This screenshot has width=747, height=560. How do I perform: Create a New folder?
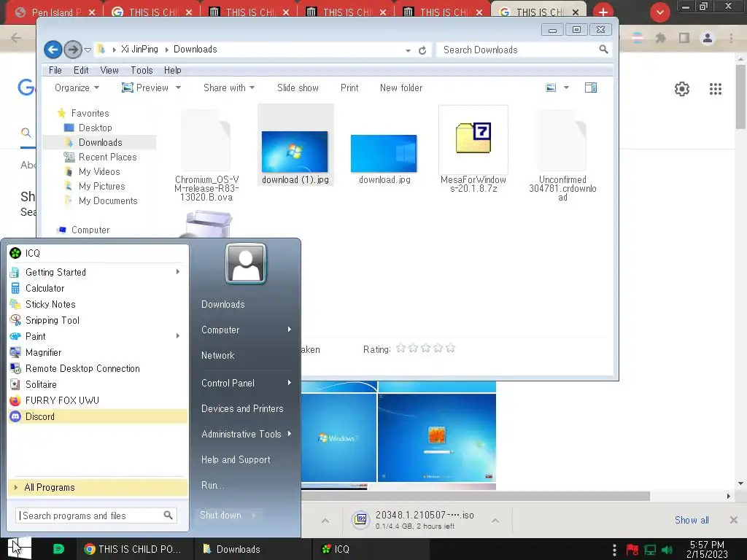pos(401,88)
